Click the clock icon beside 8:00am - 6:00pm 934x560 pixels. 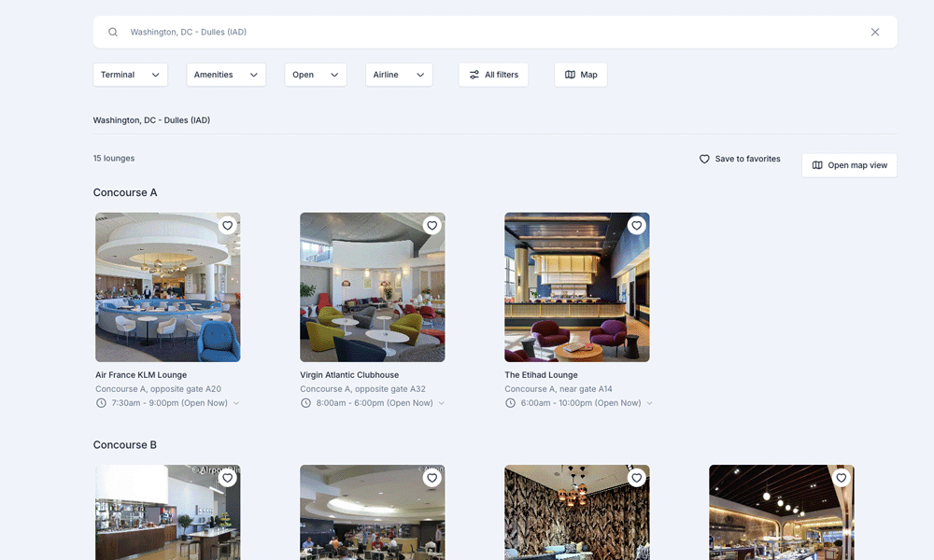305,403
